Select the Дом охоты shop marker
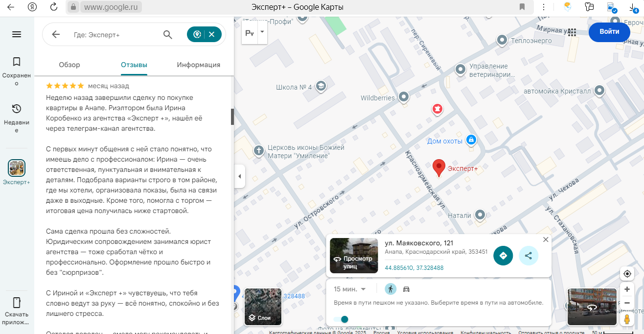Viewport: 644px width, 334px height. click(x=471, y=140)
